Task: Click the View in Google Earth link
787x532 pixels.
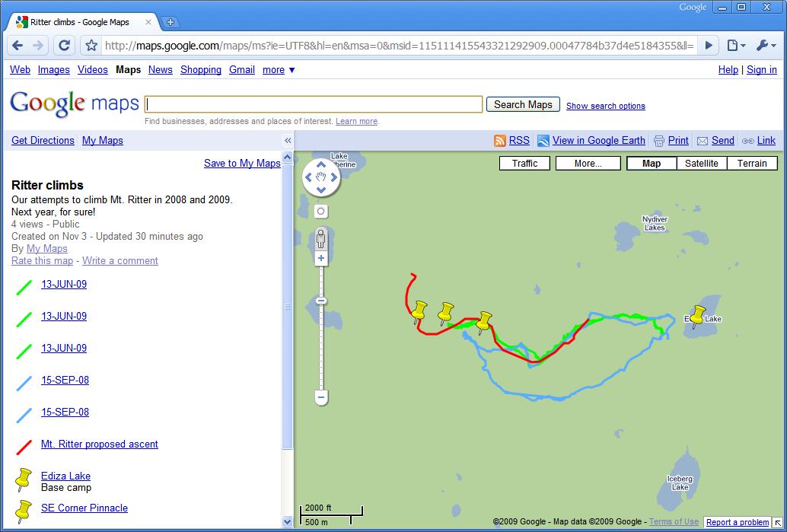Action: (x=599, y=141)
